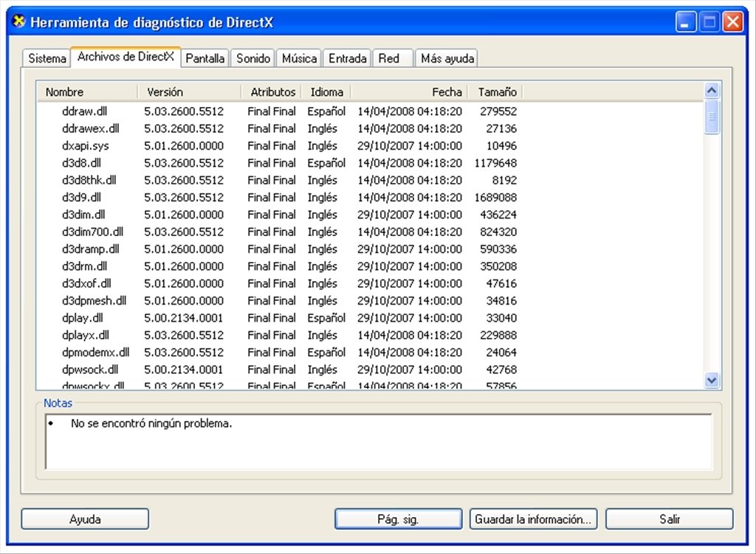Click size value 1179648 for d3d8.dll
The height and width of the screenshot is (554, 756).
tap(495, 163)
